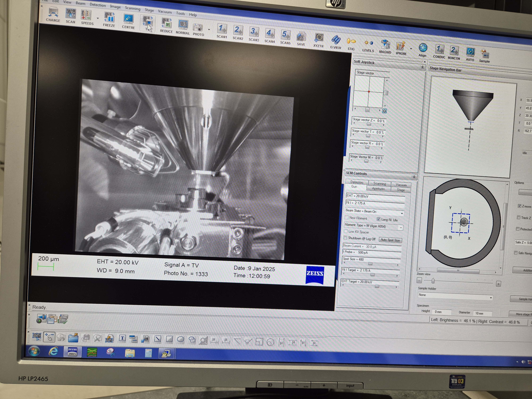The image size is (532, 399).
Task: Click the Zoom view minus button
Action: pos(419,280)
